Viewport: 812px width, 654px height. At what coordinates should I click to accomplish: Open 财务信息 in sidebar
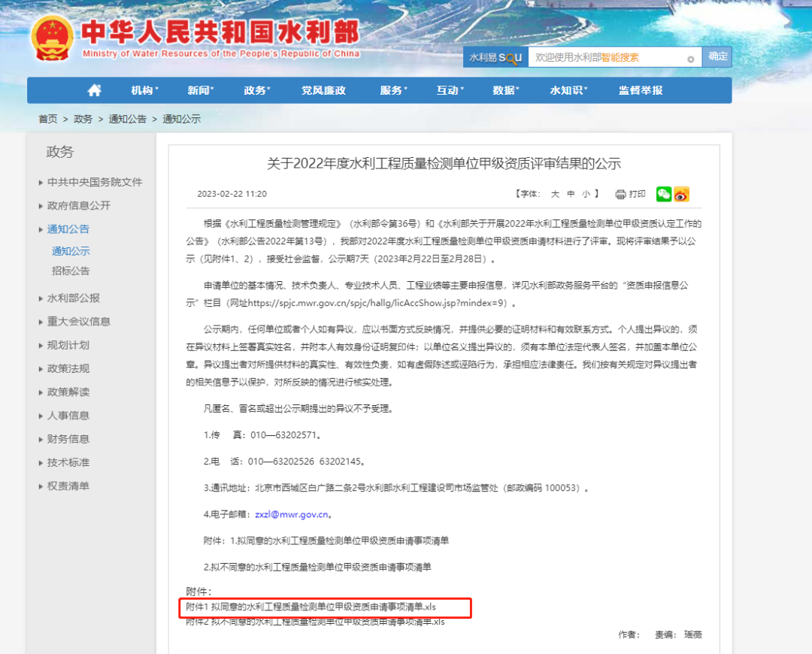(x=68, y=439)
